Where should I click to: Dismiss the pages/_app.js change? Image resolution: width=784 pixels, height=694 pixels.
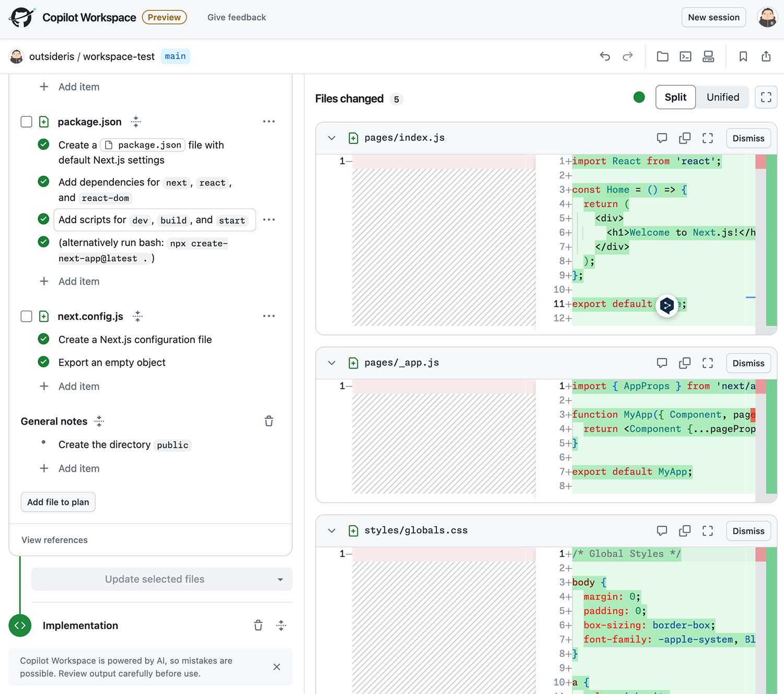(748, 363)
